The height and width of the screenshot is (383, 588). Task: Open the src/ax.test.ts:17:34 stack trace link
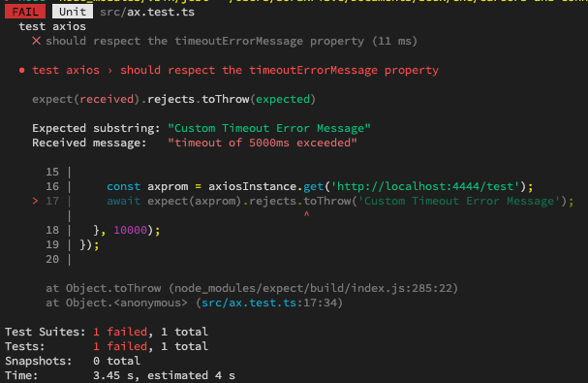point(269,303)
